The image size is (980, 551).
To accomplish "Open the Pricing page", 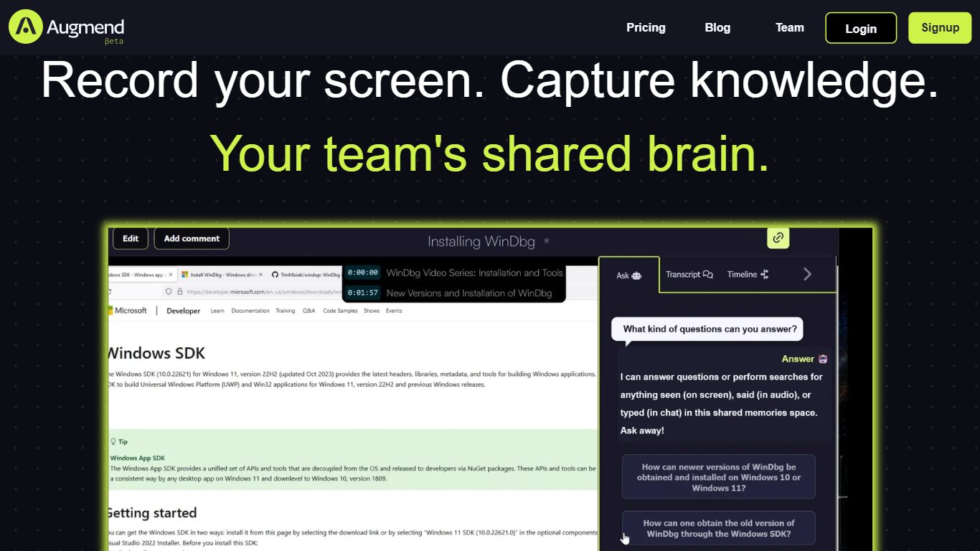I will 646,27.
